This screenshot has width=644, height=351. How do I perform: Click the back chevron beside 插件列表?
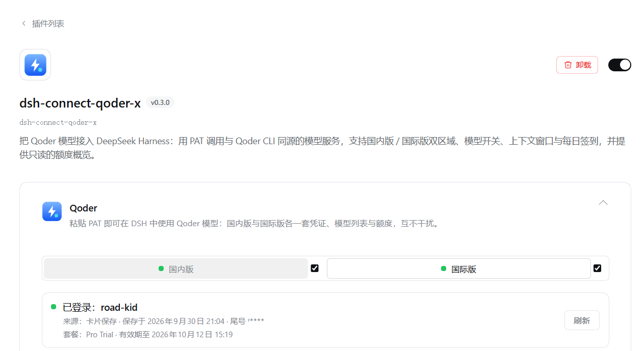pos(23,23)
